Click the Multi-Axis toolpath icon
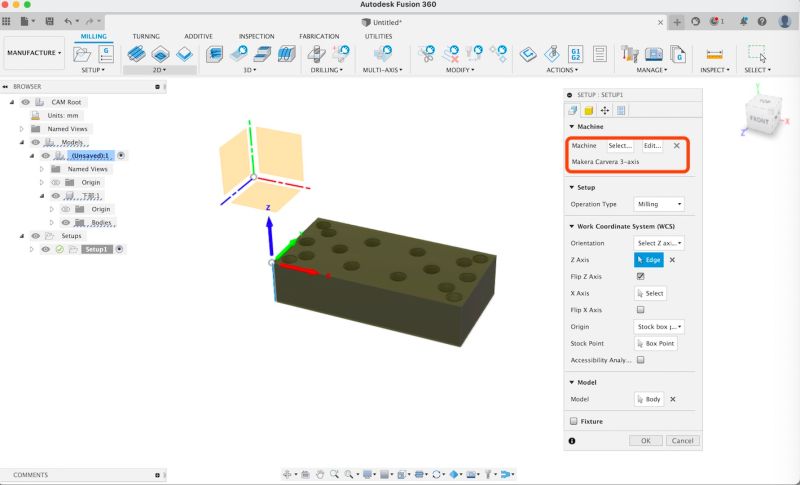 click(383, 54)
